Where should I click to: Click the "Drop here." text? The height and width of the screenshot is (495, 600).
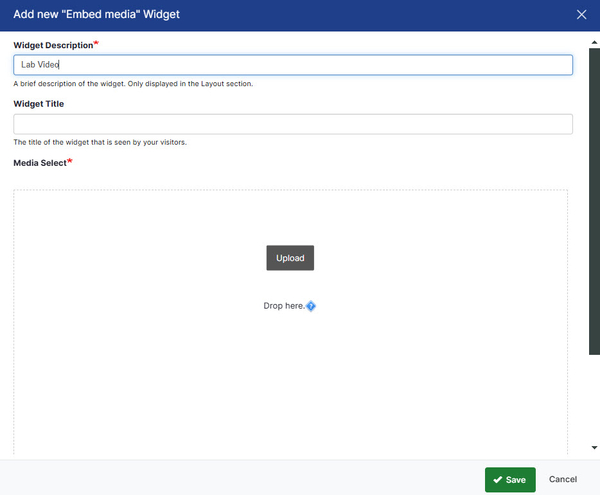284,306
